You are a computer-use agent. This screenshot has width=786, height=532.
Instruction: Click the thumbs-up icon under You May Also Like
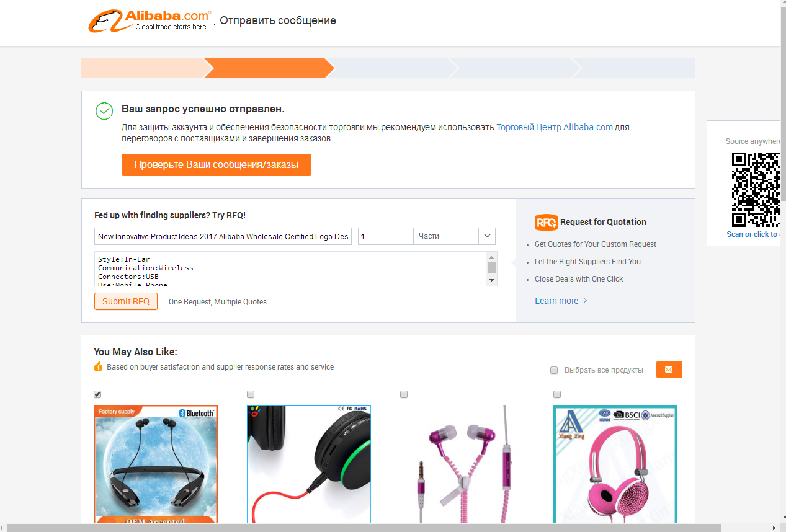[x=98, y=367]
